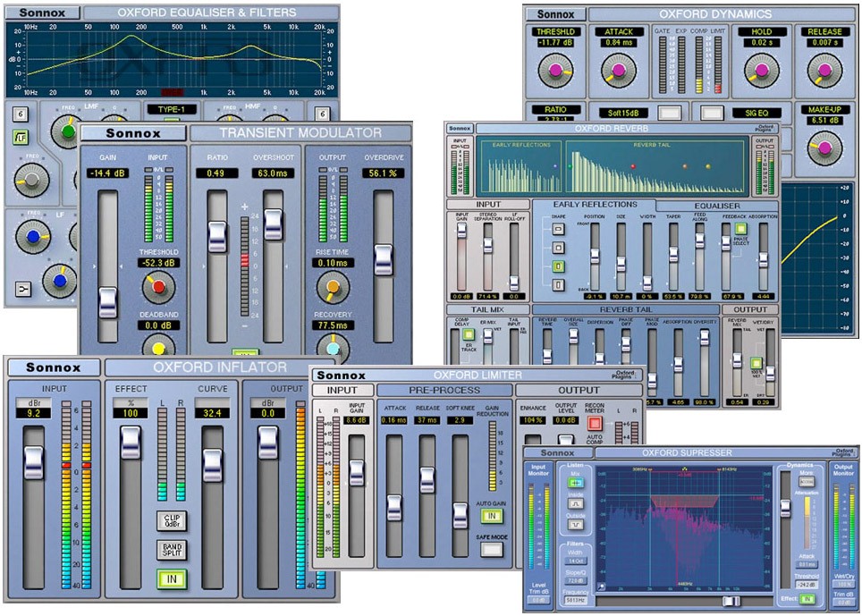Click the Oxford Plugins logo on Oxford Suppresser
The height and width of the screenshot is (616, 862).
point(845,451)
